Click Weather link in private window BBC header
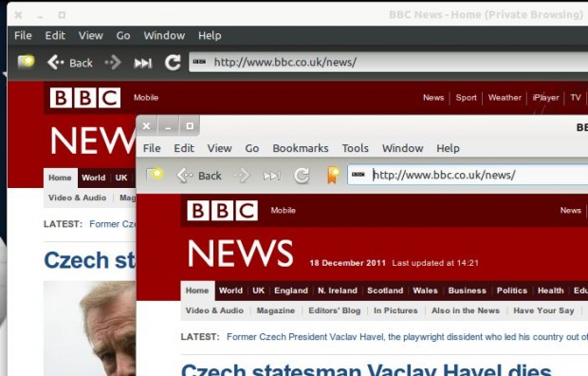This screenshot has width=588, height=376. click(505, 98)
